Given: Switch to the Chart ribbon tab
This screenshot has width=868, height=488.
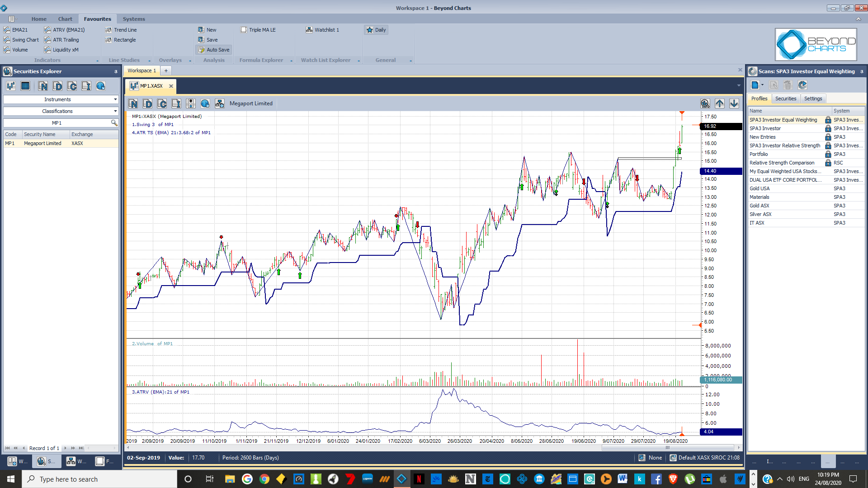Looking at the screenshot, I should pos(65,19).
